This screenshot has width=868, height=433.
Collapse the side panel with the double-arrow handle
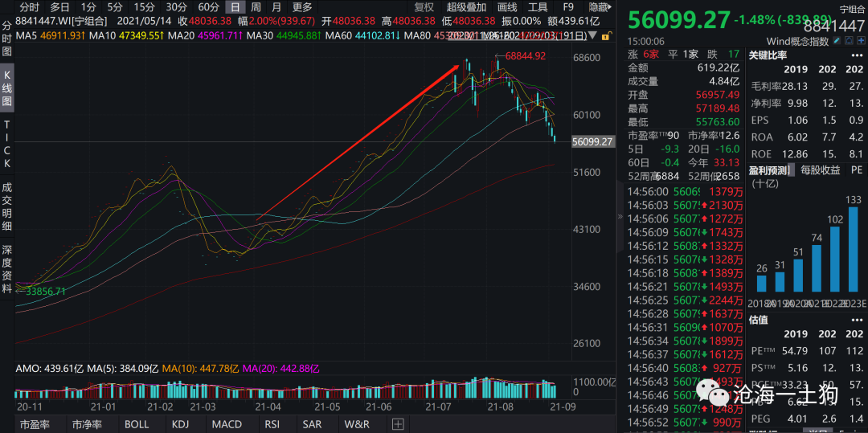coord(619,216)
